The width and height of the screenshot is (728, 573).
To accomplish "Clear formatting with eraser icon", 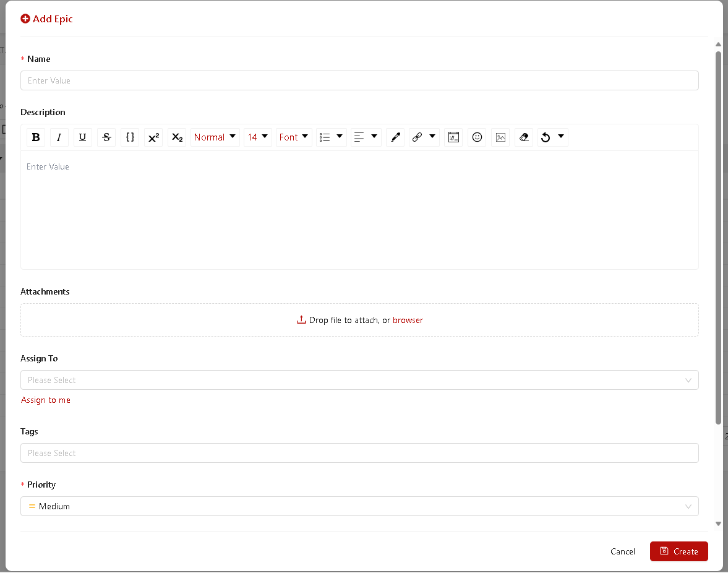I will tap(524, 137).
